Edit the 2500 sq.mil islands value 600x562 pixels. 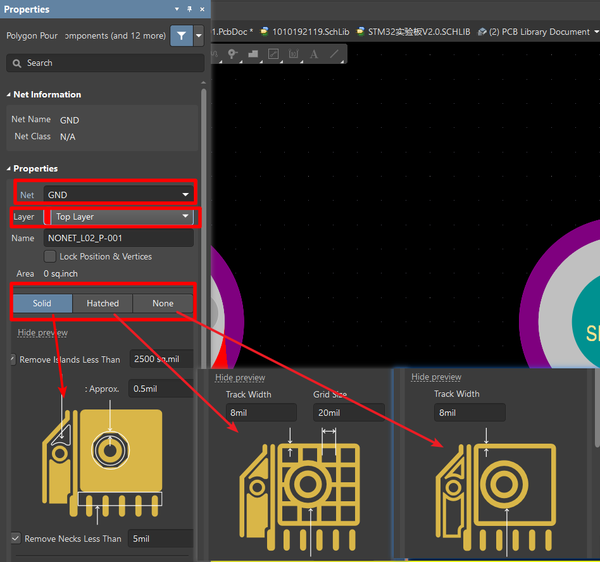(161, 359)
